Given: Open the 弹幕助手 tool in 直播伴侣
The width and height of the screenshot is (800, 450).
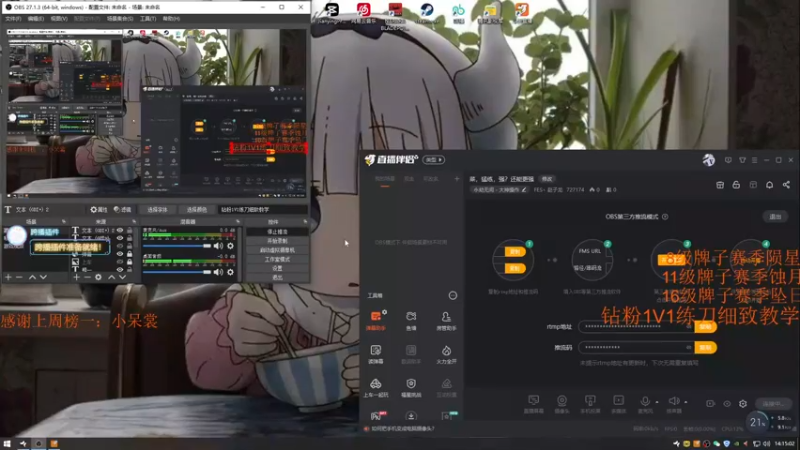Looking at the screenshot, I should coord(376,320).
